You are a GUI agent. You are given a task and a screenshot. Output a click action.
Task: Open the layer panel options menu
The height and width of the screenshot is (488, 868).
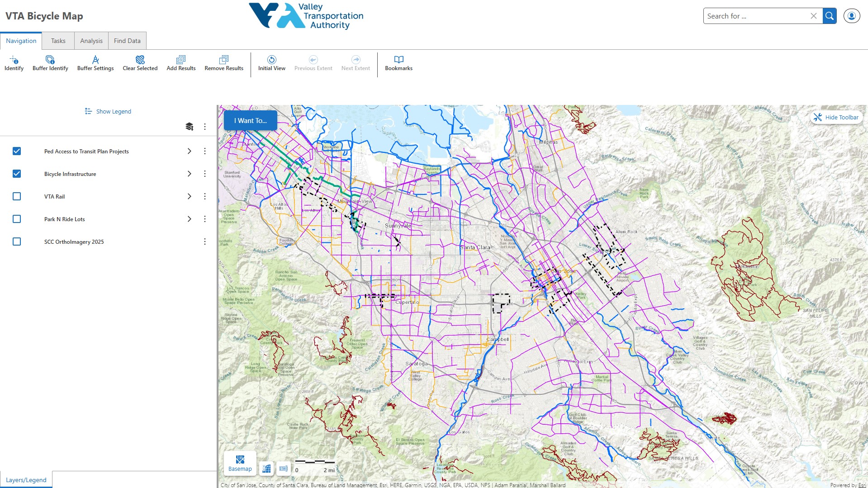pyautogui.click(x=205, y=127)
